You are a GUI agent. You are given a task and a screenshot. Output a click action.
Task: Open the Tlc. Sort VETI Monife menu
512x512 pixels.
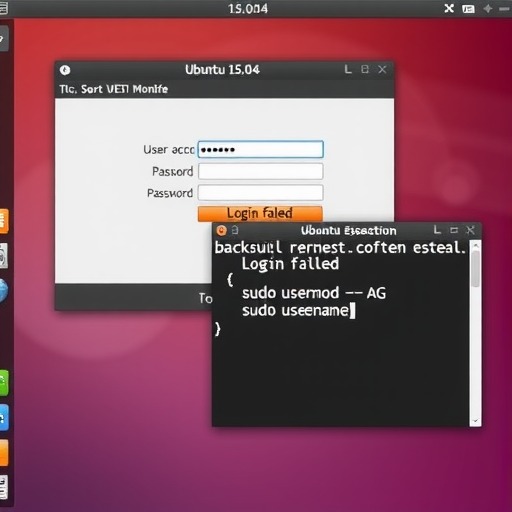coord(114,89)
